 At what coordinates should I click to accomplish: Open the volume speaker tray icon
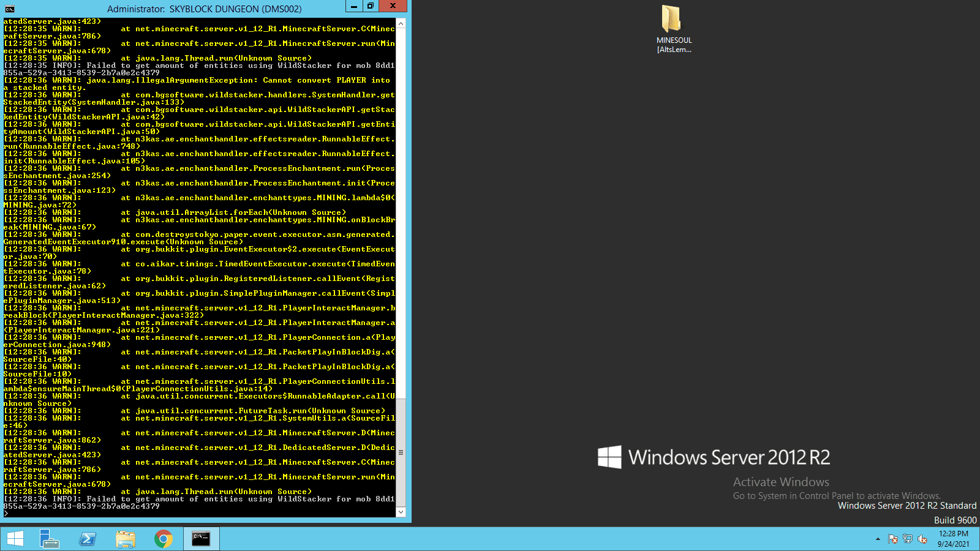point(922,539)
